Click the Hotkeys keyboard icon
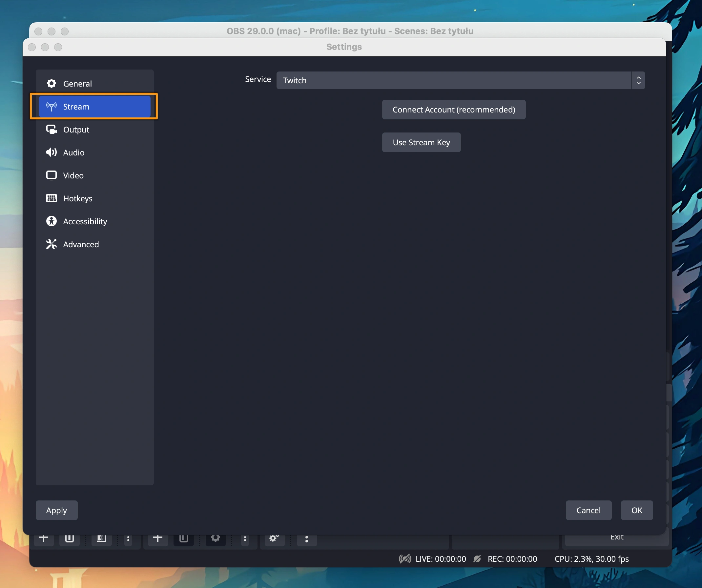 pyautogui.click(x=51, y=198)
